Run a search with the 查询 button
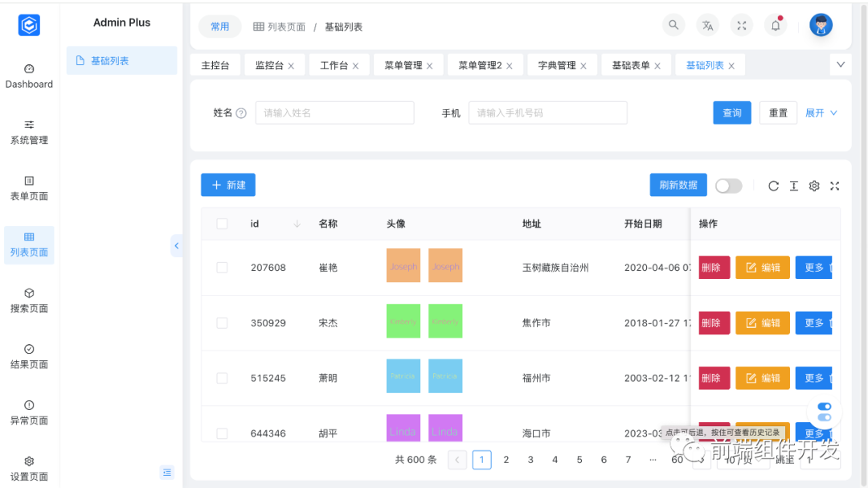The width and height of the screenshot is (868, 488). click(731, 113)
